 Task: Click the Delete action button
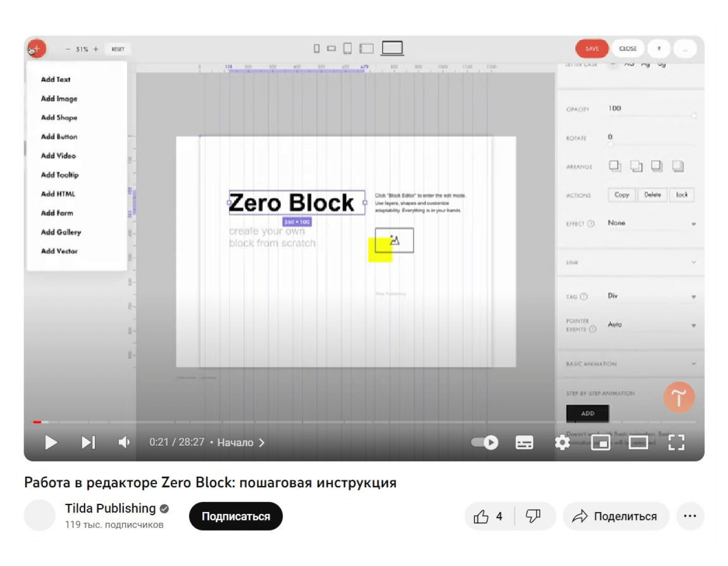652,195
